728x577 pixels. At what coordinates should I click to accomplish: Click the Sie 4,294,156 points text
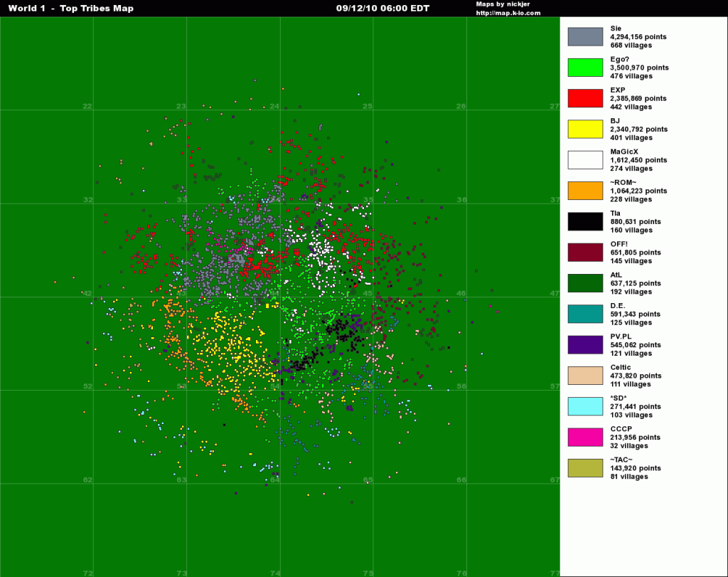(638, 36)
